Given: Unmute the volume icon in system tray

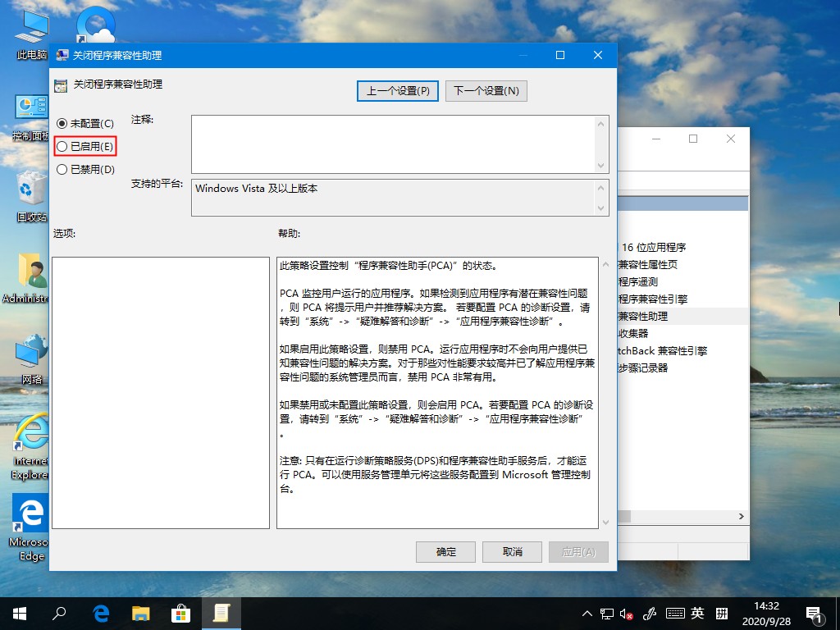Looking at the screenshot, I should click(628, 613).
